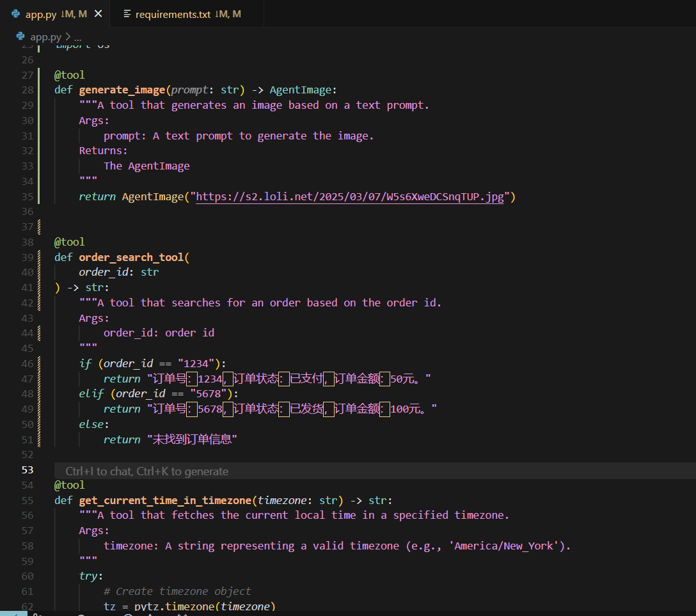
Task: Click the breadcrumb chevron separator after app.py
Action: click(x=67, y=37)
